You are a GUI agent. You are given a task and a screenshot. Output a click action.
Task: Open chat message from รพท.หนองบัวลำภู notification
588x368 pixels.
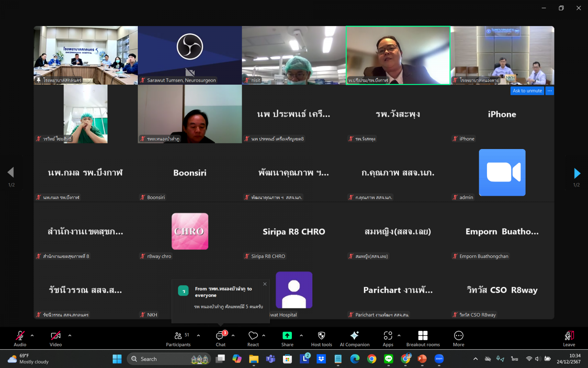pos(220,301)
